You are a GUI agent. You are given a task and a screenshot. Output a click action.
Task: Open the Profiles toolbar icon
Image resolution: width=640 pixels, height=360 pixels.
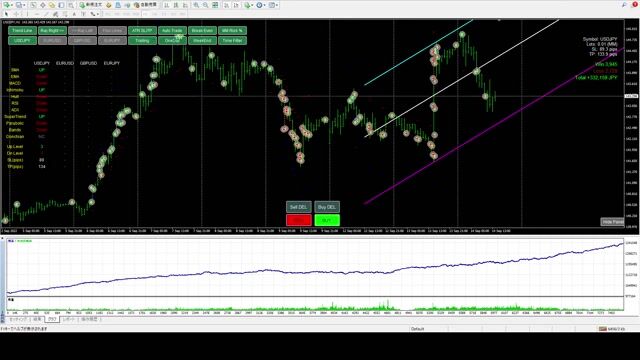click(19, 5)
